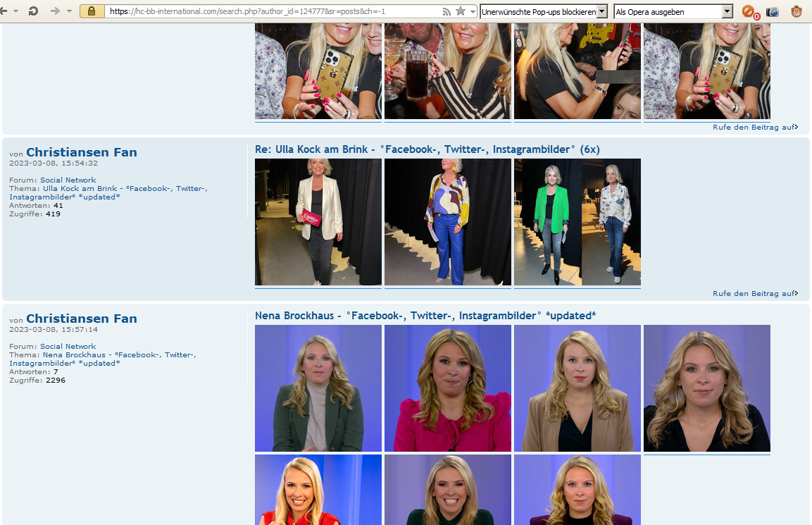This screenshot has width=812, height=525.
Task: Open the colorful blouse and blue trousers photo
Action: (x=447, y=222)
